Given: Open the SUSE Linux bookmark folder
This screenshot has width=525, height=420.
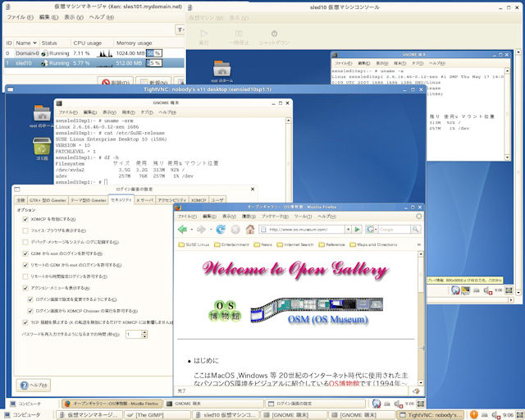Looking at the screenshot, I should click(194, 244).
